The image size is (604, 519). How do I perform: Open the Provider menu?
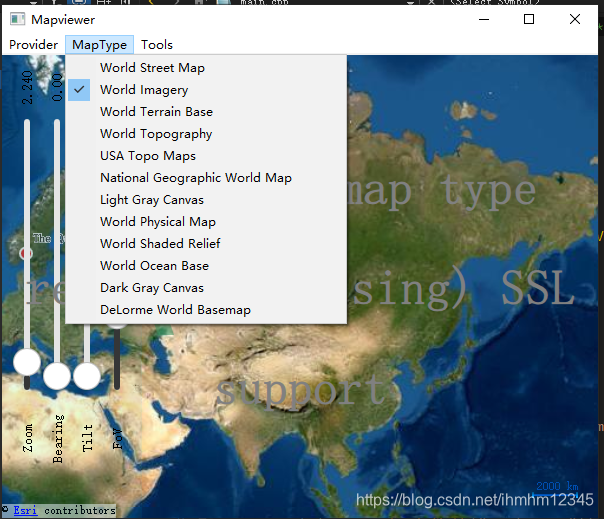(33, 45)
